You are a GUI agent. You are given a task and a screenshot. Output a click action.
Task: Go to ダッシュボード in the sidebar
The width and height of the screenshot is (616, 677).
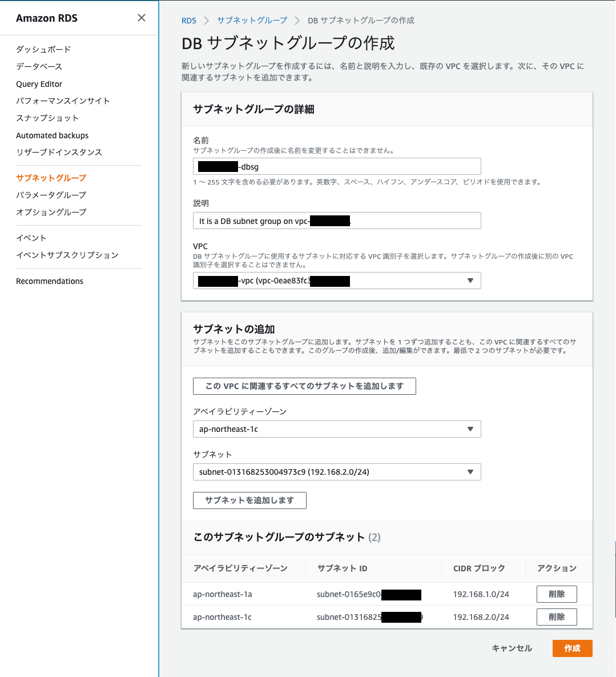[x=43, y=49]
